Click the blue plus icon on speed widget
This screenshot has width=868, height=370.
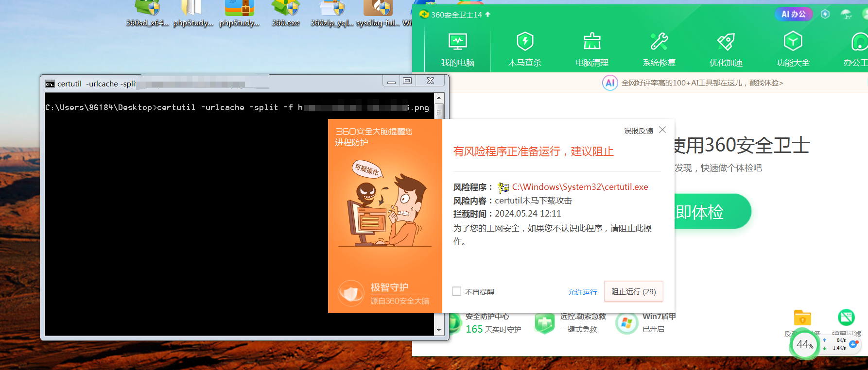[853, 344]
